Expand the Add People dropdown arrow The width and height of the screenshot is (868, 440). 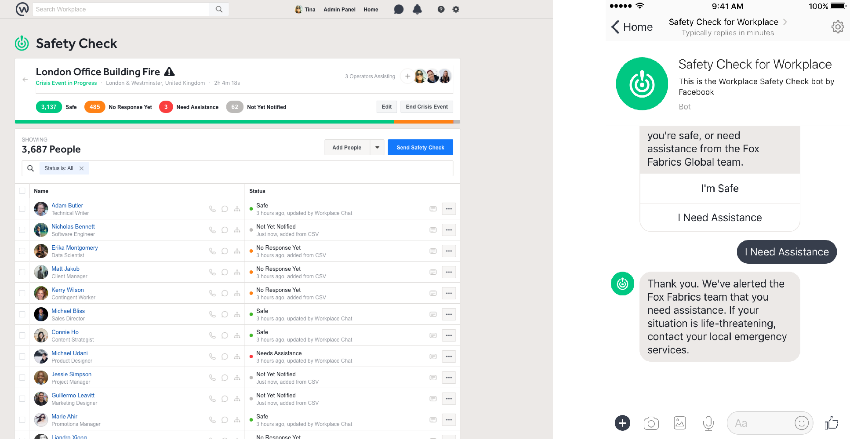click(377, 147)
